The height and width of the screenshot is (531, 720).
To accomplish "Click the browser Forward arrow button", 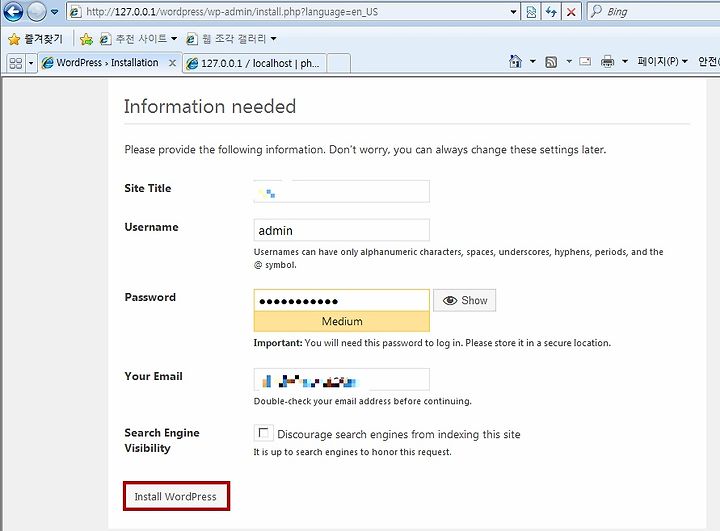I will [37, 12].
